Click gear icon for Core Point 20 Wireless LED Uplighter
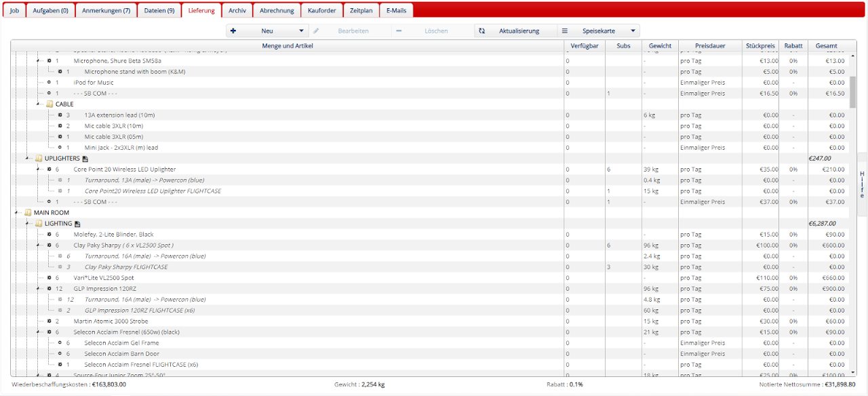Screen dimensions: 868x396 click(50, 170)
